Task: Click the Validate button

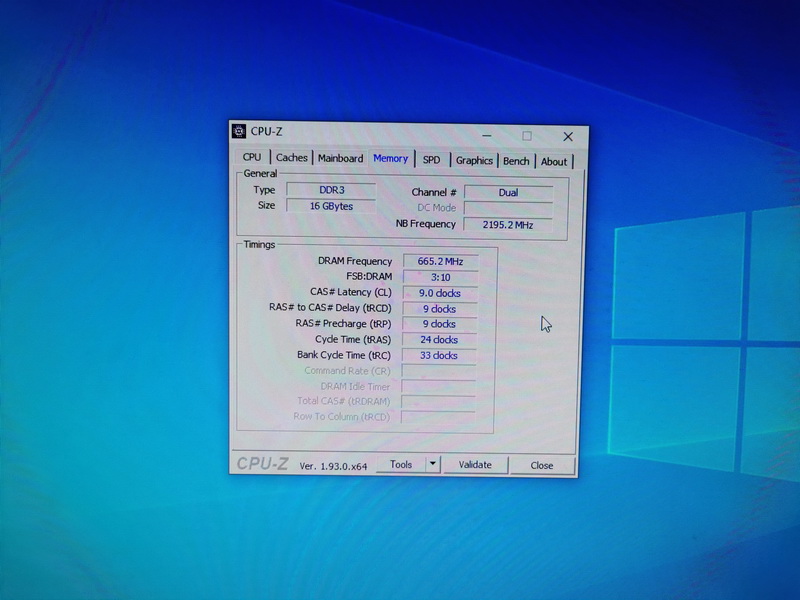Action: [475, 465]
